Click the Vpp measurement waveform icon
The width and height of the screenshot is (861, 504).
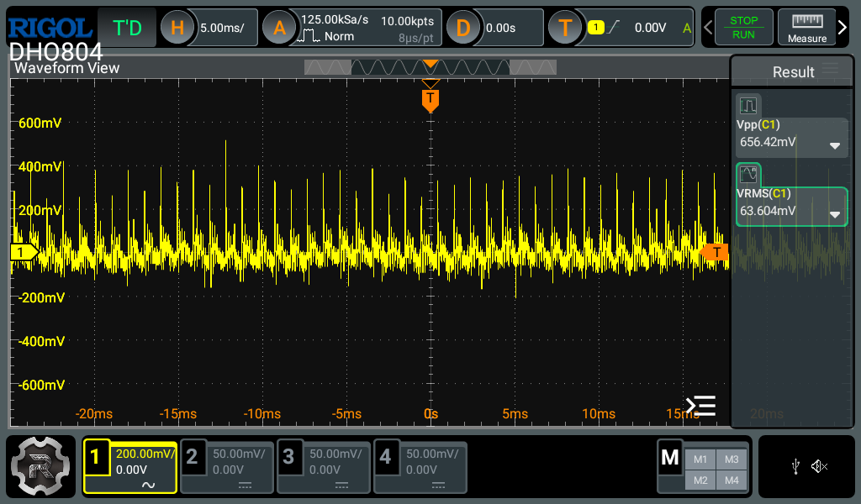click(748, 106)
